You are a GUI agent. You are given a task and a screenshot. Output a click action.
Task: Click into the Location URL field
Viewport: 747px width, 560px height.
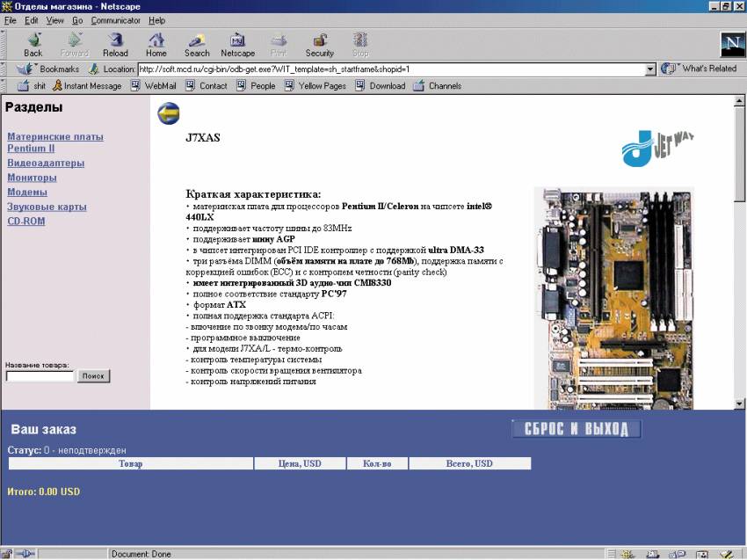(392, 69)
